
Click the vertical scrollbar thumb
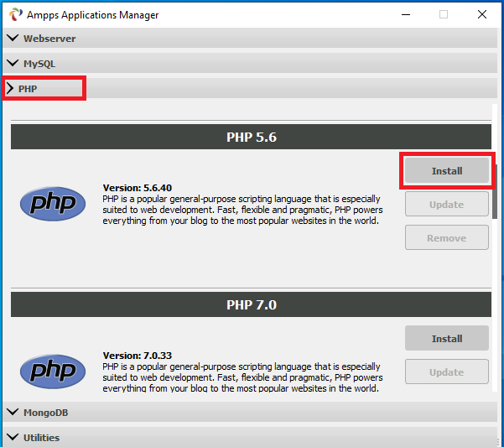(495, 191)
